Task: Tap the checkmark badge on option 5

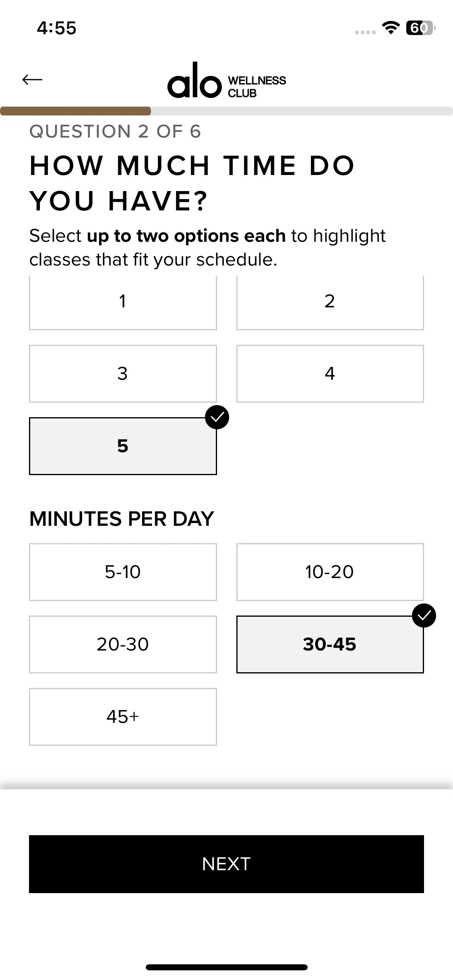Action: (217, 417)
